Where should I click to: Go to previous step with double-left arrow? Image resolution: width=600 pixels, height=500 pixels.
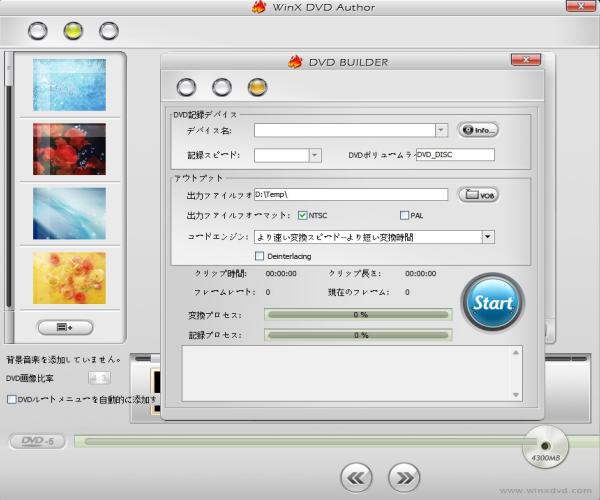[x=356, y=477]
